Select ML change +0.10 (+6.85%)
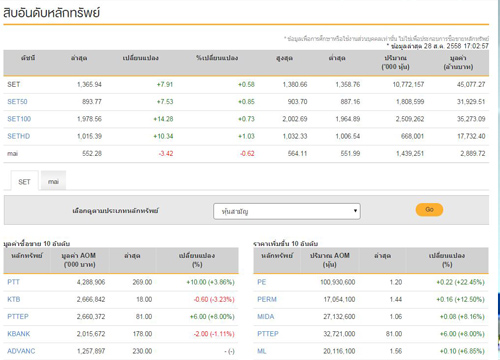The height and width of the screenshot is (360, 500). point(462,351)
